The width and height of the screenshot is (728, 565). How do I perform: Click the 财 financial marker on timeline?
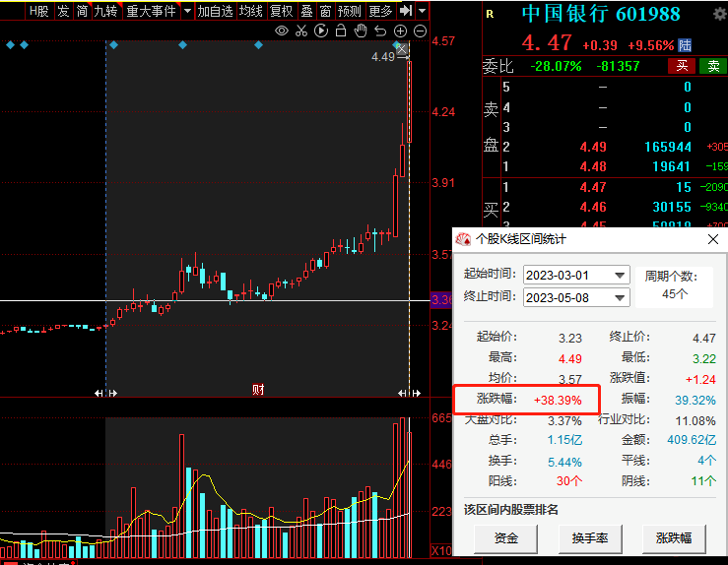258,390
